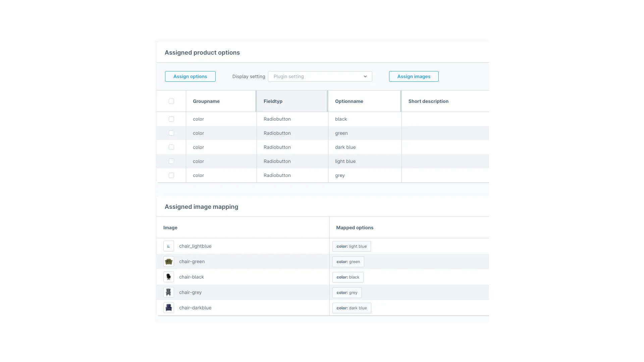This screenshot has width=644, height=362.
Task: Check the checkbox for the 'grey' option row
Action: click(171, 175)
